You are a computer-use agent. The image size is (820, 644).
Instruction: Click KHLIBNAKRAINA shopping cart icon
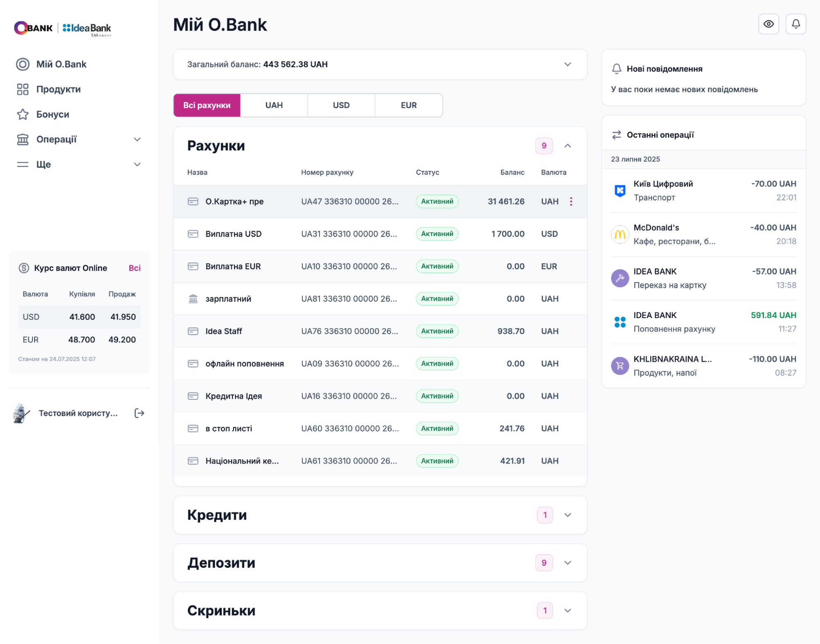tap(619, 366)
